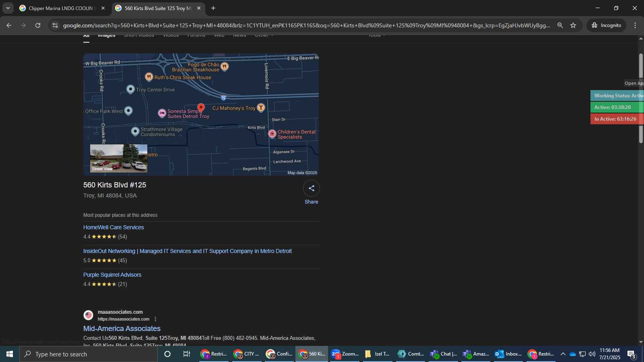Click the 'Troy, MI 48084, USA' text

[110, 195]
